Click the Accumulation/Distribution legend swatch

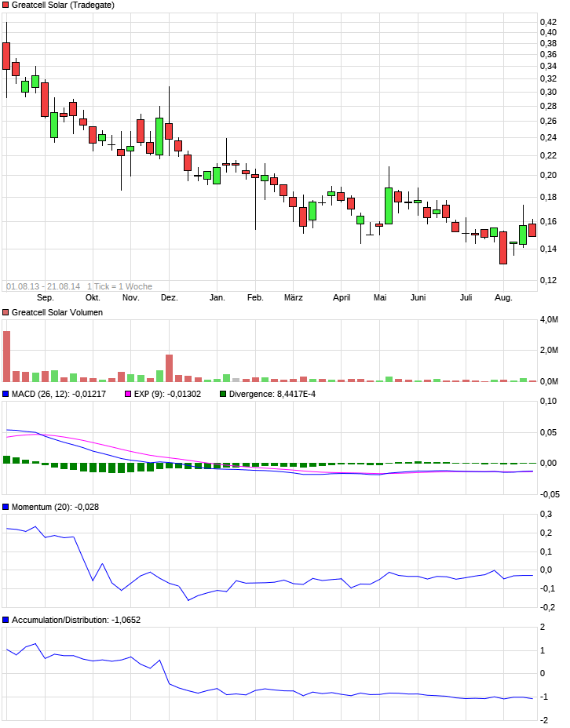coord(5,620)
